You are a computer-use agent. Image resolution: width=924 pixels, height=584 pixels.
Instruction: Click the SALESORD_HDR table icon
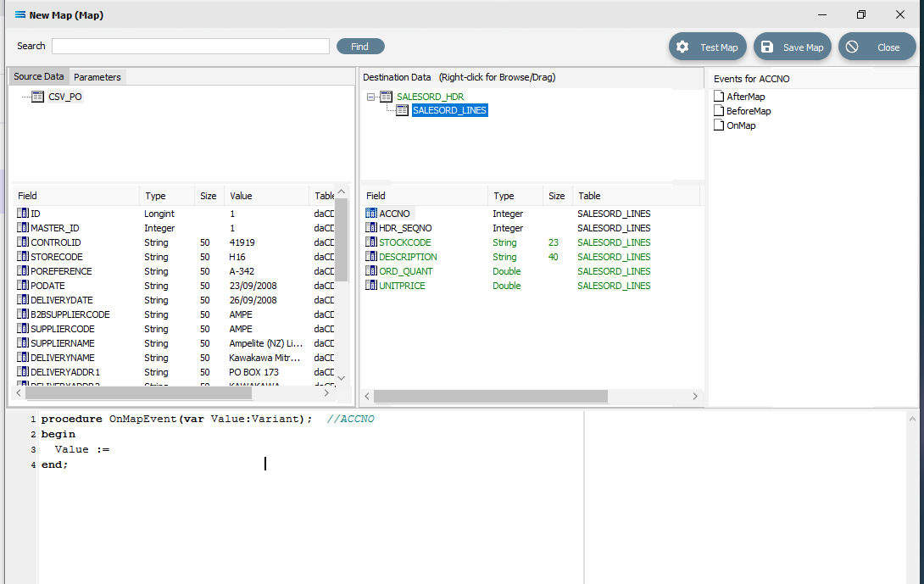coord(386,97)
